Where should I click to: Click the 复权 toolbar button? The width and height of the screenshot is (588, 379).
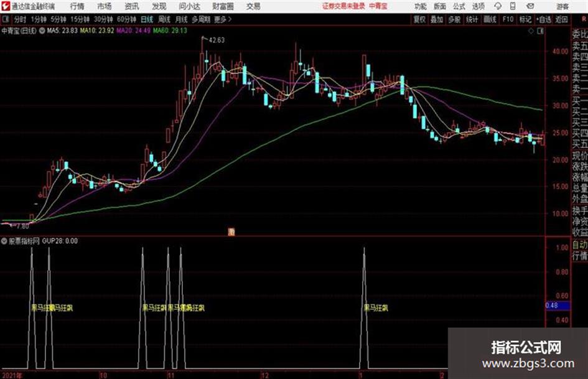(419, 19)
